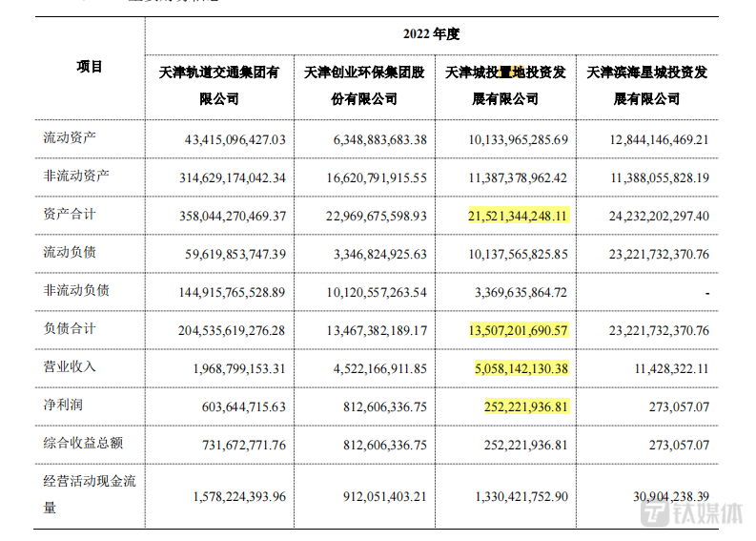Click the 2022 年度 header cell
The image size is (756, 541).
[432, 34]
